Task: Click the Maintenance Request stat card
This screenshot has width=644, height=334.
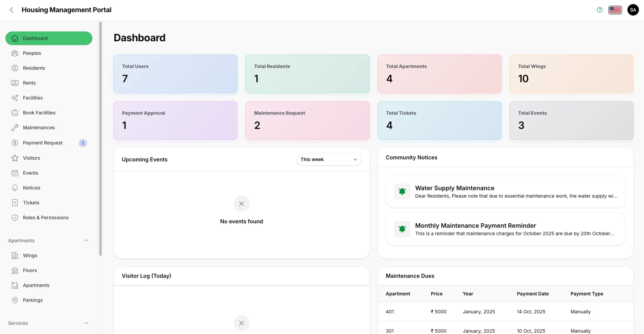Action: click(x=307, y=120)
